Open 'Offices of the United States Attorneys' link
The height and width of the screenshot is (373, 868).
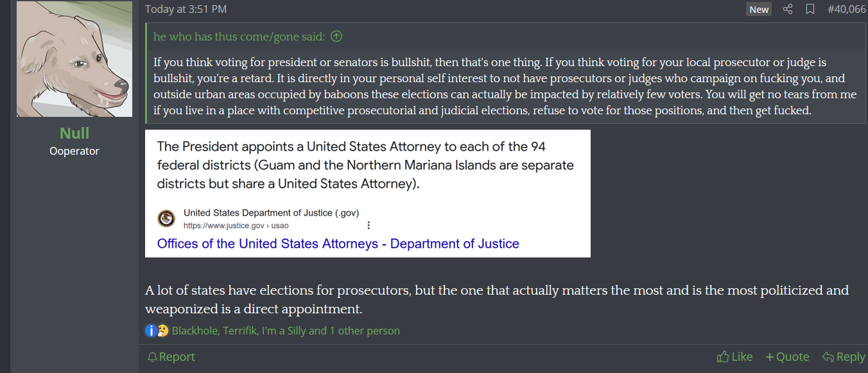pyautogui.click(x=338, y=244)
